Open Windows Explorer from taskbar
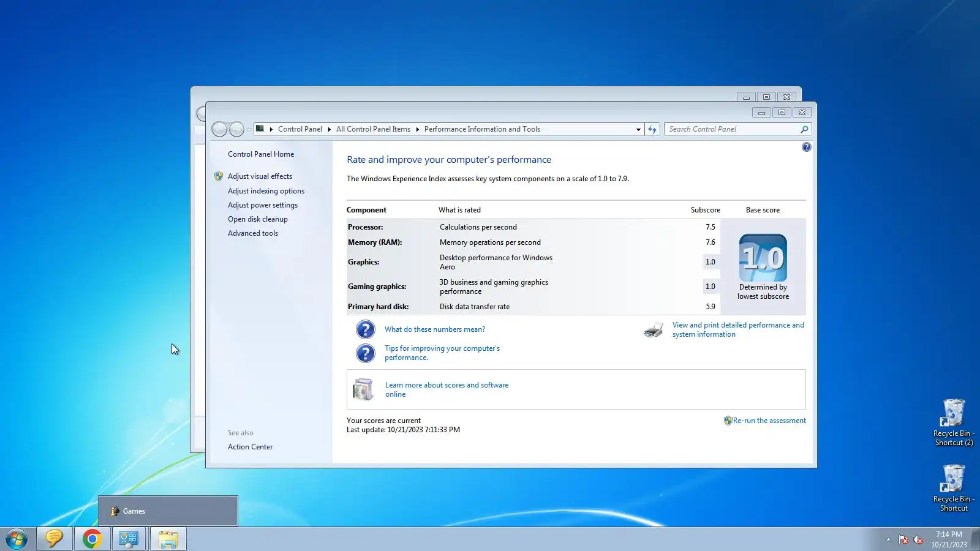980x551 pixels. (x=168, y=539)
